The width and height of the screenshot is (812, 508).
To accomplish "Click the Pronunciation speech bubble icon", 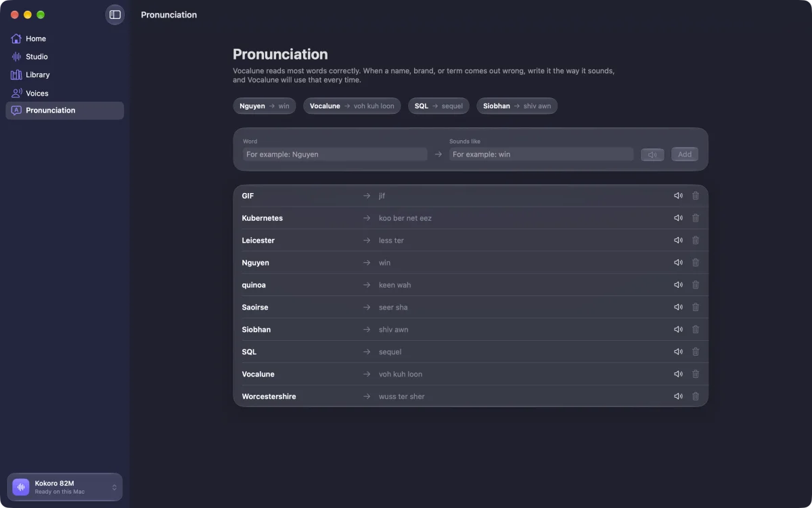I will [x=16, y=110].
